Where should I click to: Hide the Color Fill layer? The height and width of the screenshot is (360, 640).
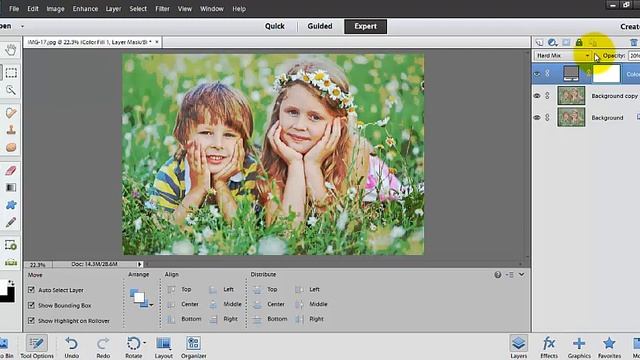[537, 74]
